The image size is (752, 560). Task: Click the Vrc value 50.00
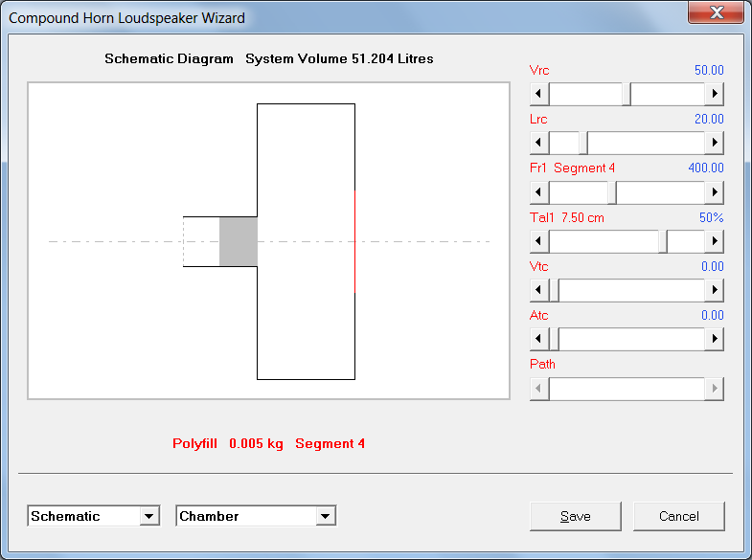coord(709,70)
